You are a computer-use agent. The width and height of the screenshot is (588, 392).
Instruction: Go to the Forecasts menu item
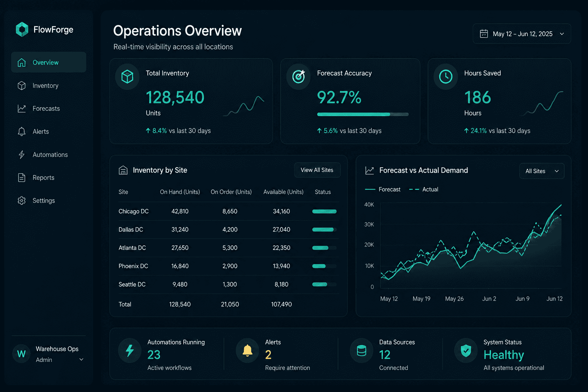click(x=49, y=108)
